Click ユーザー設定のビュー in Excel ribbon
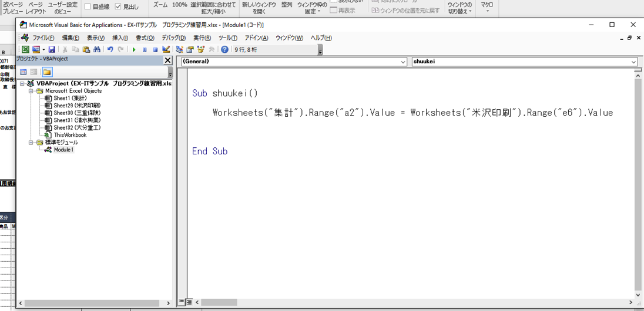Viewport: 644px width, 311px height. pos(62,8)
